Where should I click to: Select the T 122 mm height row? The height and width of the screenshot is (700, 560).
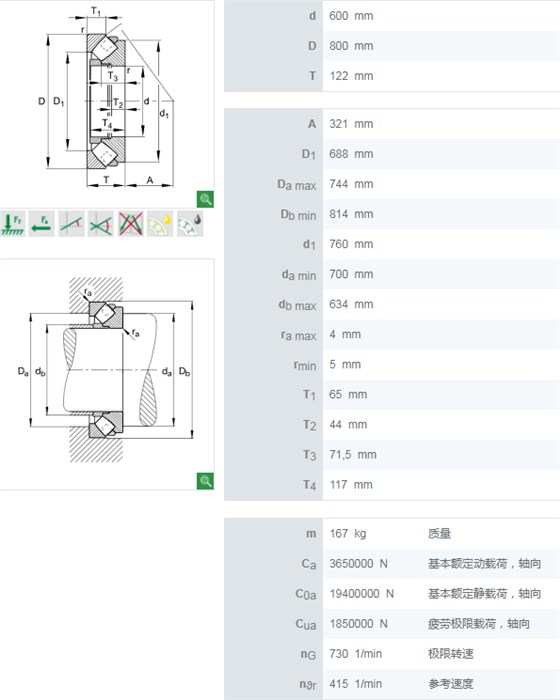point(392,76)
